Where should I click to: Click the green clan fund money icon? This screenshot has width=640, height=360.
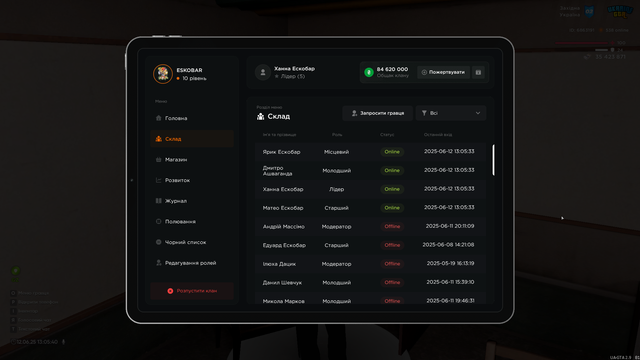369,72
